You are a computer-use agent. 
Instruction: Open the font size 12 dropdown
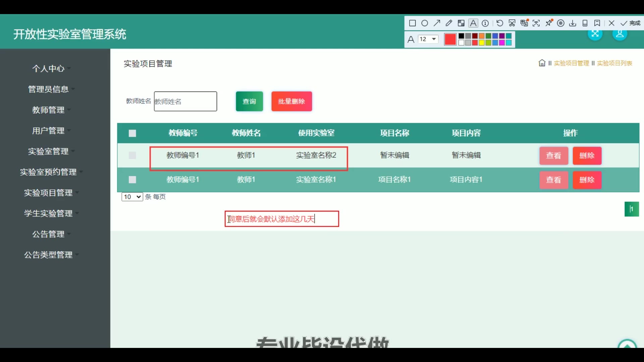click(428, 39)
